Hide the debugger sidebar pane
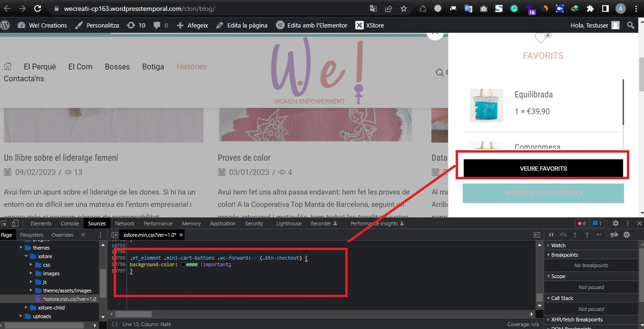The width and height of the screenshot is (644, 329). (536, 235)
